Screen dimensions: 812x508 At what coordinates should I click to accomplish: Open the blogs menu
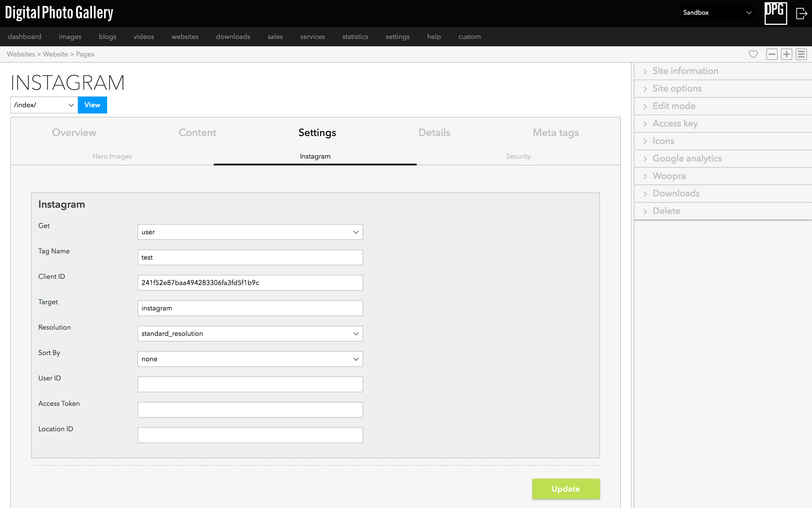coord(107,37)
